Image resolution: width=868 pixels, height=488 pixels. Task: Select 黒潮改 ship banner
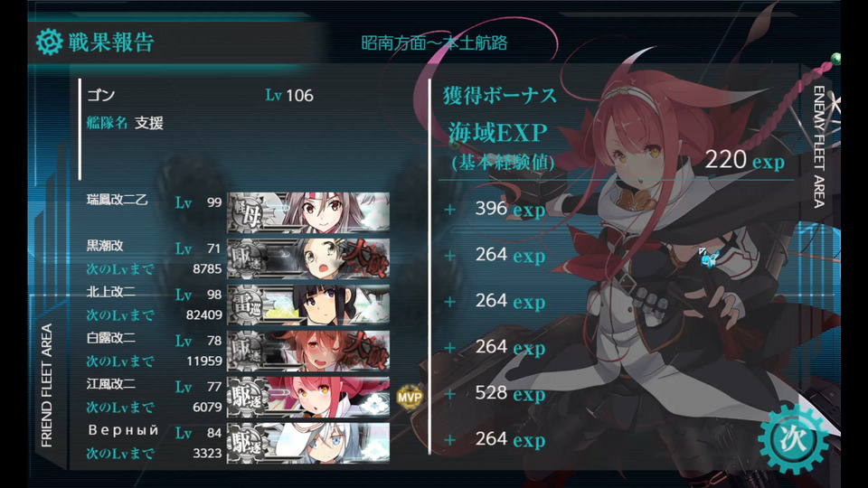point(308,258)
